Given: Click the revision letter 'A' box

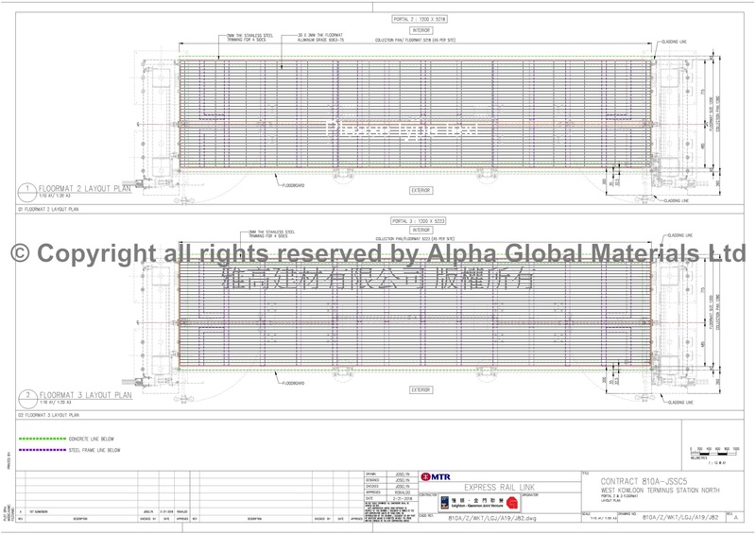Looking at the screenshot, I should (x=736, y=518).
